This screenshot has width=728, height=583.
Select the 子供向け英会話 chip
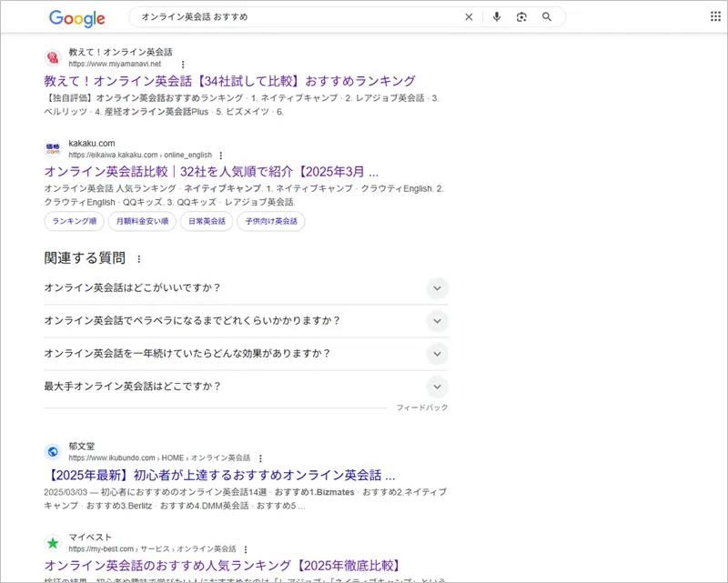(271, 221)
